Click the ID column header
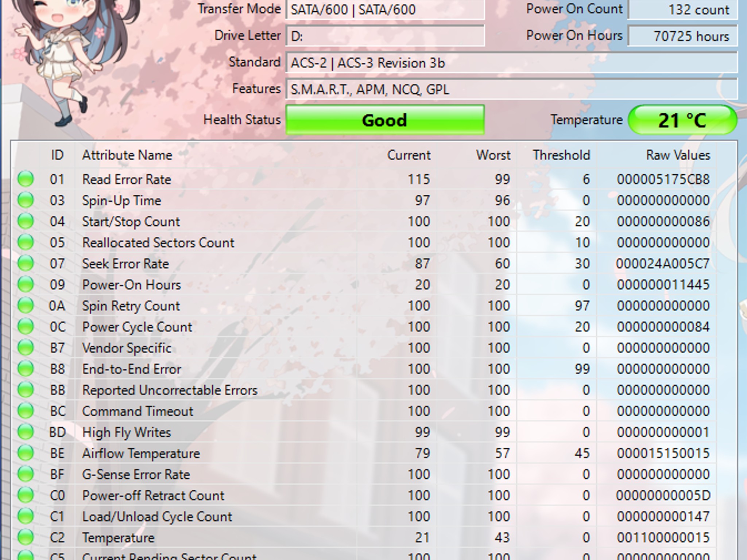 (57, 155)
